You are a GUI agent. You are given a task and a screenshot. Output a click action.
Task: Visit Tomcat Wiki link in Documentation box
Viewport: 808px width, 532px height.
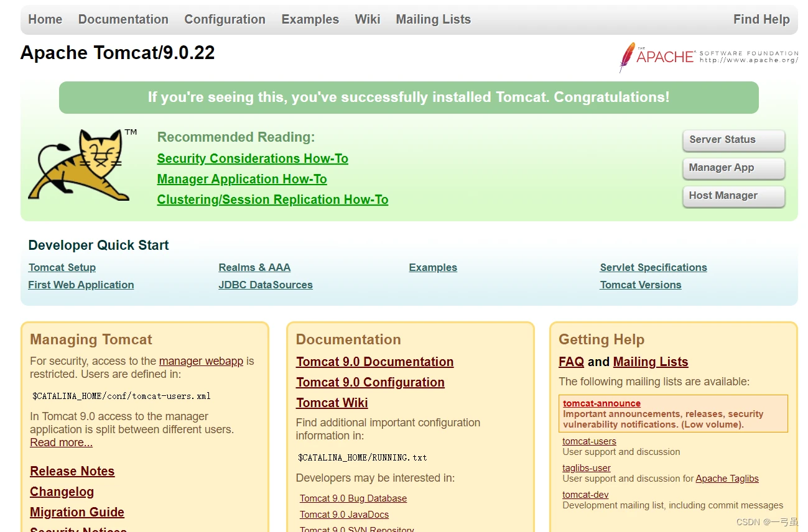pyautogui.click(x=332, y=403)
